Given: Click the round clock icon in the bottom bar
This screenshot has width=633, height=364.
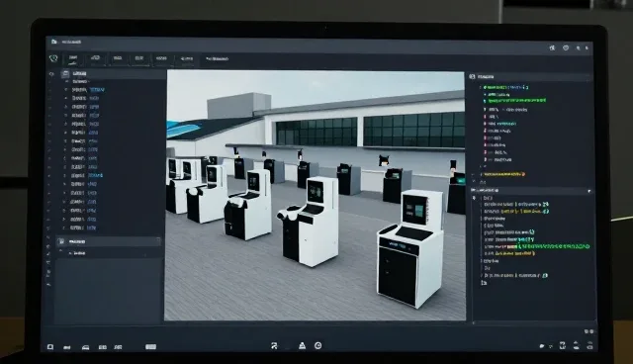Looking at the screenshot, I should pos(318,345).
